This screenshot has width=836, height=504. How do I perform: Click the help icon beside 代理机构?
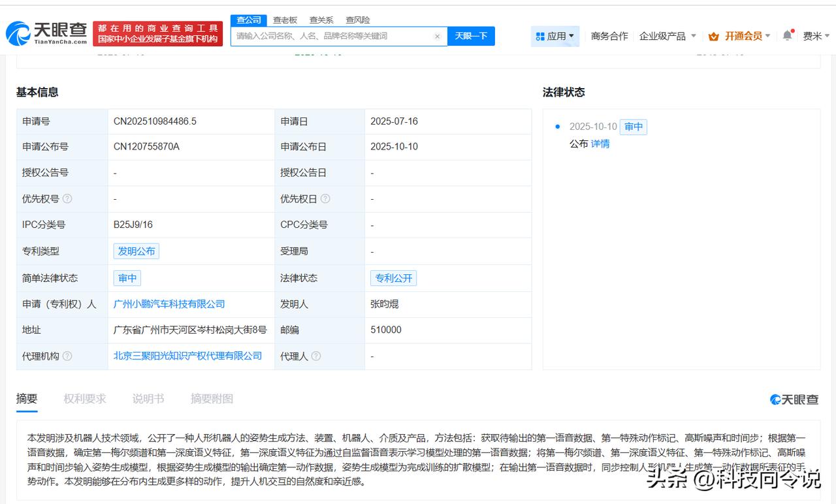67,356
